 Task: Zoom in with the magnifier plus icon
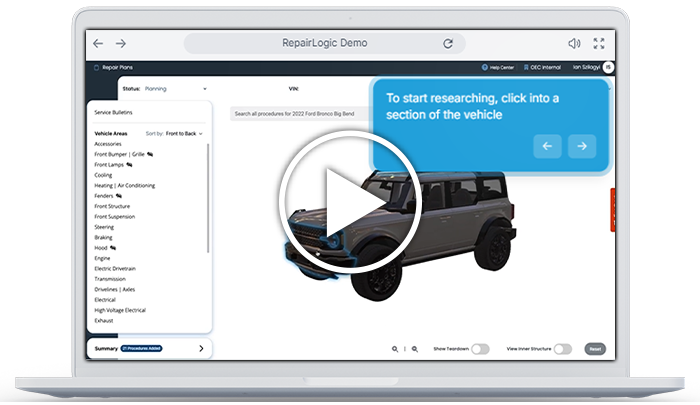[415, 349]
